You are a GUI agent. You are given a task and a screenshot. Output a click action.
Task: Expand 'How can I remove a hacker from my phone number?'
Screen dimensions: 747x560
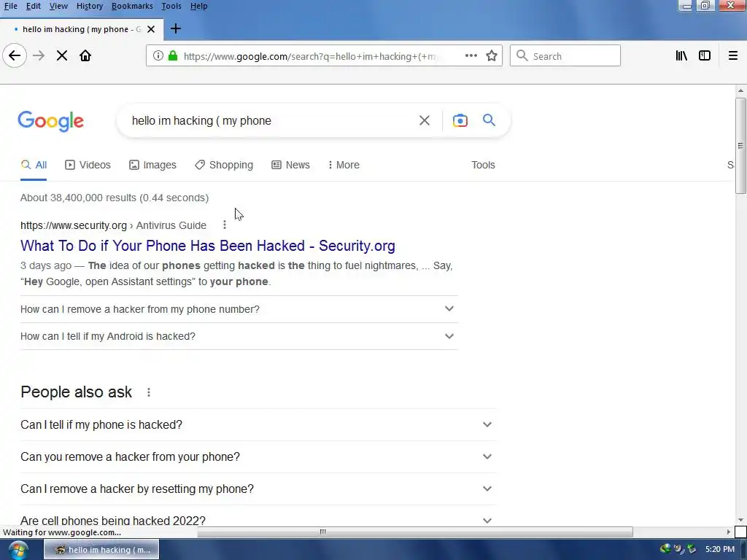[239, 309]
